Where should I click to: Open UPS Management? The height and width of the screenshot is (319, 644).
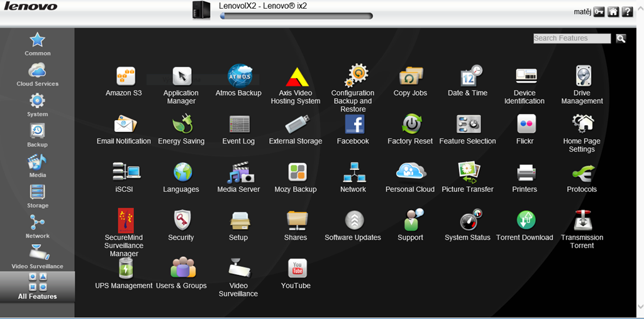[124, 269]
